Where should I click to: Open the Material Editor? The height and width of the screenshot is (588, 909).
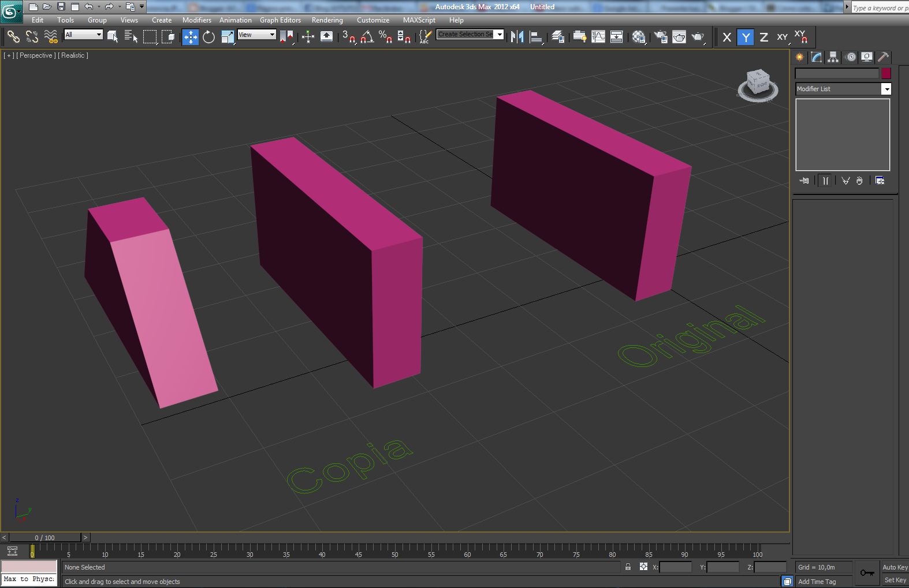point(638,37)
